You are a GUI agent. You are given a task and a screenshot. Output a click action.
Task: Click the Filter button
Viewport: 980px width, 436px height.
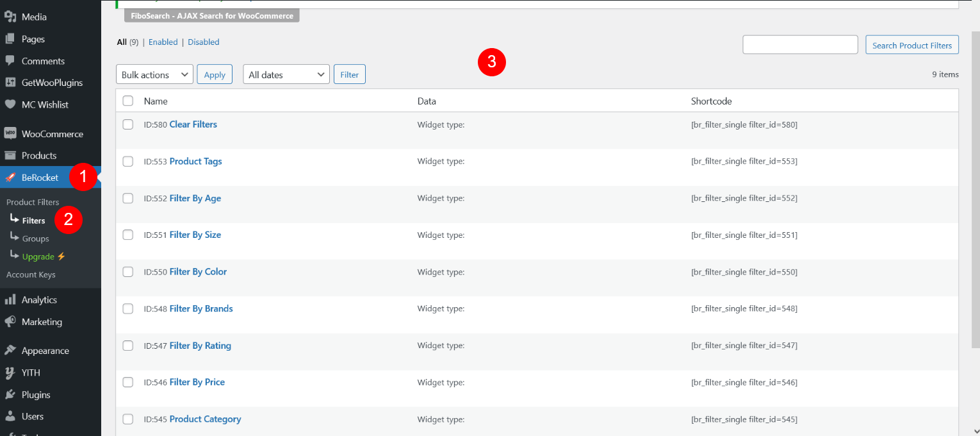[350, 74]
